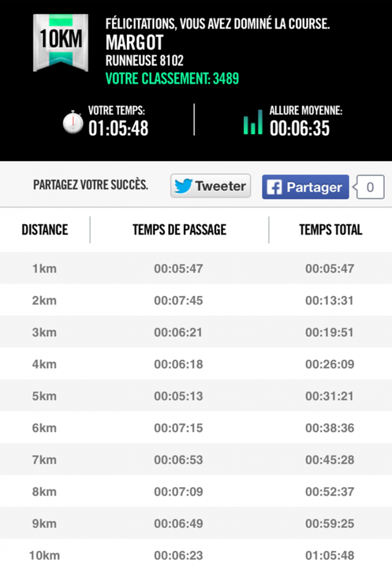Click the Facebook logo icon

pos(274,187)
